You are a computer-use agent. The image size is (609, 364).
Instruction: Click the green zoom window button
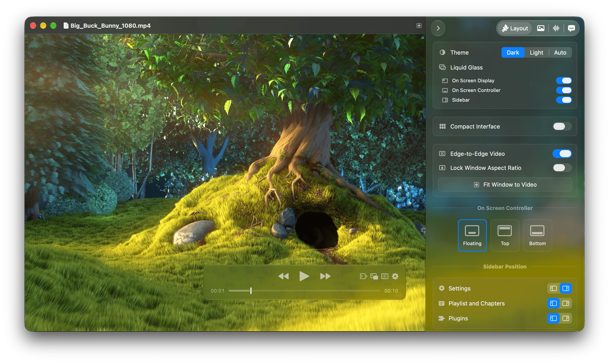tap(53, 26)
